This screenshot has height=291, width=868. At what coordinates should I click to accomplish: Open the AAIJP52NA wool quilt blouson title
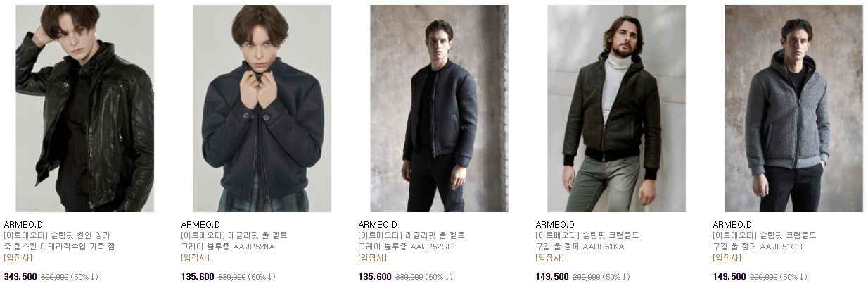[x=234, y=241]
